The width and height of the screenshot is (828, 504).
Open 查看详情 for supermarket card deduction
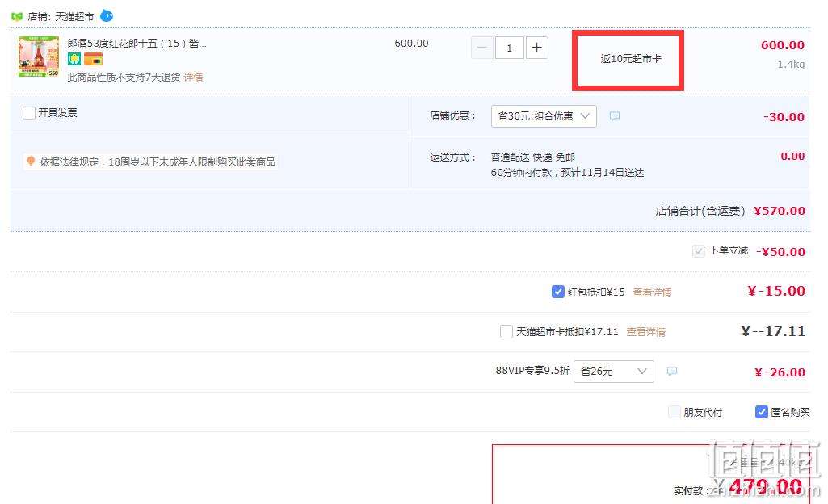pos(645,332)
